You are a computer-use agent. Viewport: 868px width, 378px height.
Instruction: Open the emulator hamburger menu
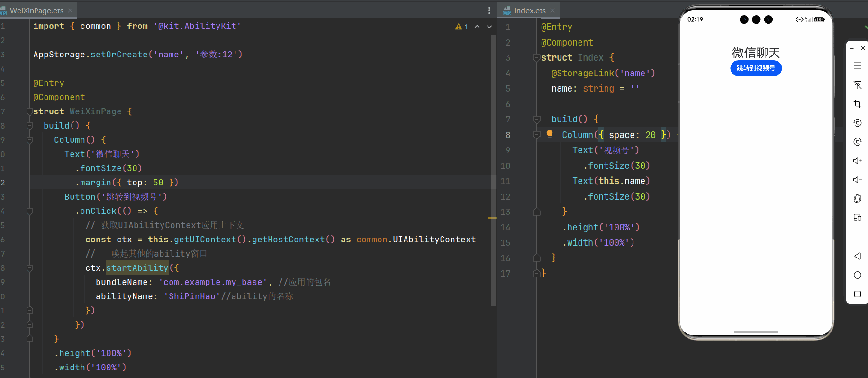(x=857, y=66)
